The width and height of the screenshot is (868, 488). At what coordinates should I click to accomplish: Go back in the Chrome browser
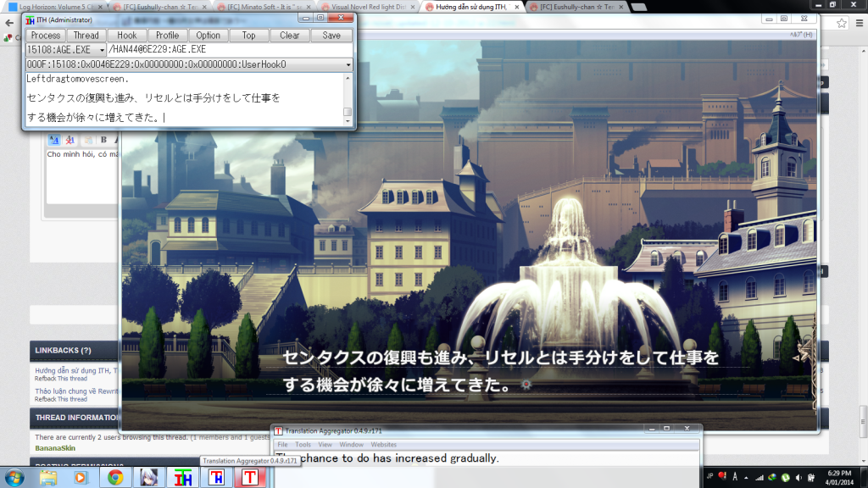(9, 23)
